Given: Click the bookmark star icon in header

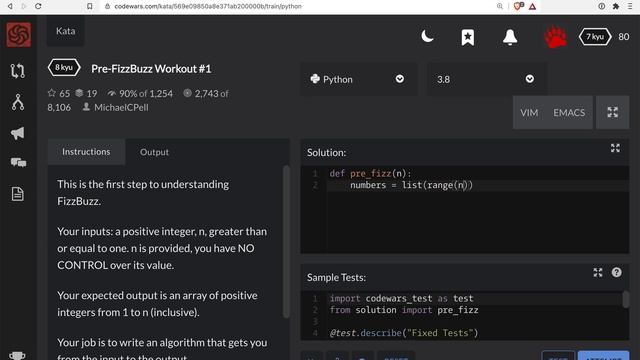Looking at the screenshot, I should [468, 37].
